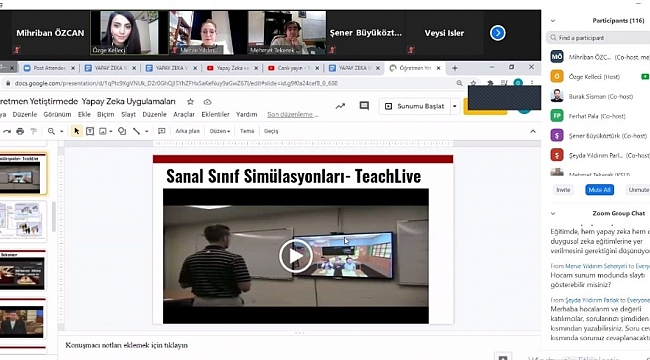
Task: Collapse the Zoom Group Chat chevron
Action: pos(553,213)
